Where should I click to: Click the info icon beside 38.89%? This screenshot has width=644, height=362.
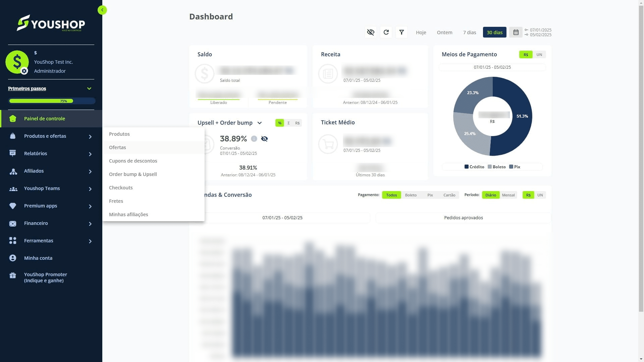(254, 139)
